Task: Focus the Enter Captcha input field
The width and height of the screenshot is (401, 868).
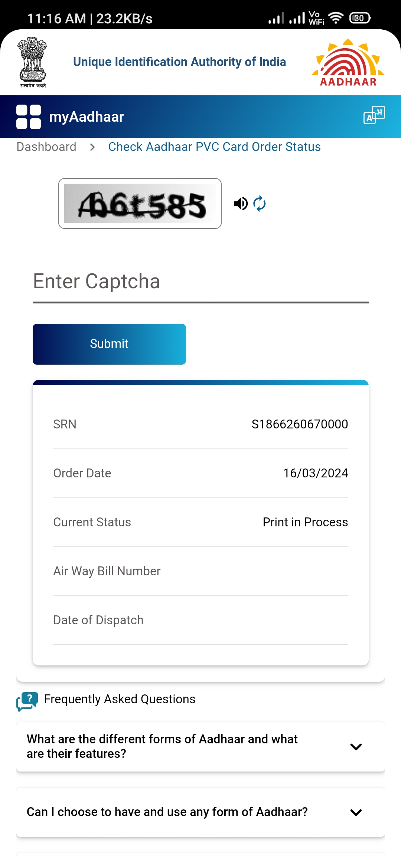Action: (x=200, y=282)
